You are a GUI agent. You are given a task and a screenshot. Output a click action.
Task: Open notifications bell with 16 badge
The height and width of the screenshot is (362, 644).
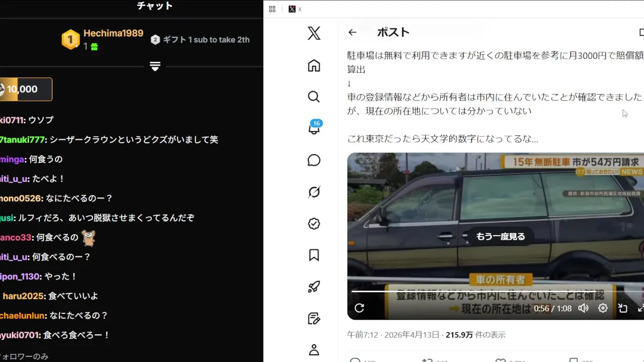314,127
